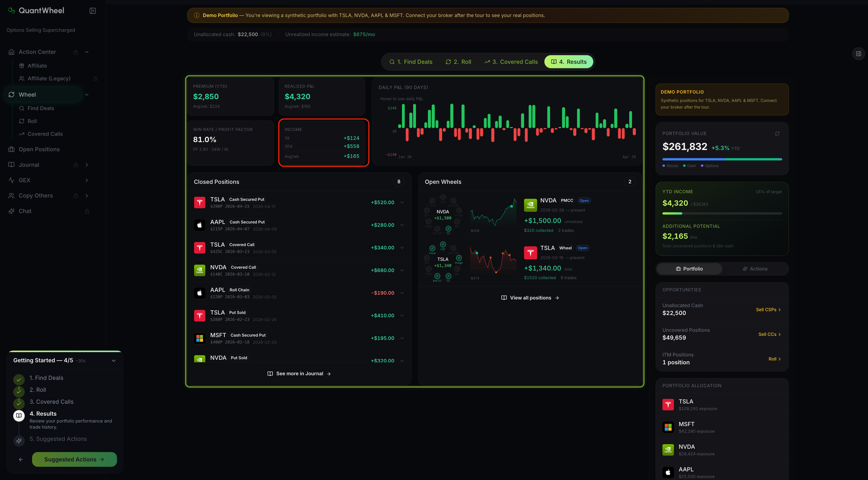Click the NVDA logo in Open Wheels
The image size is (868, 480).
point(530,205)
